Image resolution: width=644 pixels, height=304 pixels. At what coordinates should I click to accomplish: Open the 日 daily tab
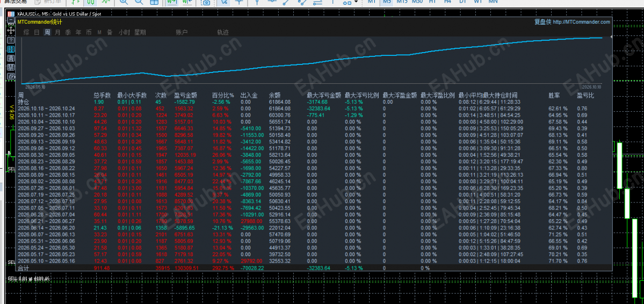click(37, 32)
